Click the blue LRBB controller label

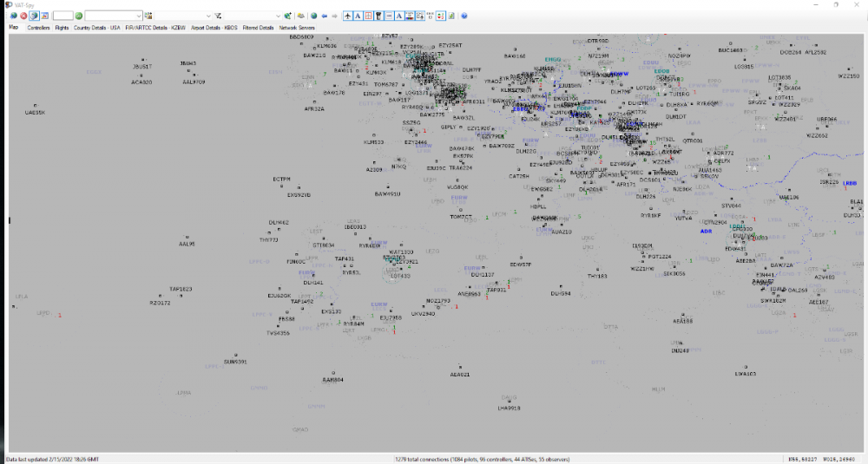[850, 183]
